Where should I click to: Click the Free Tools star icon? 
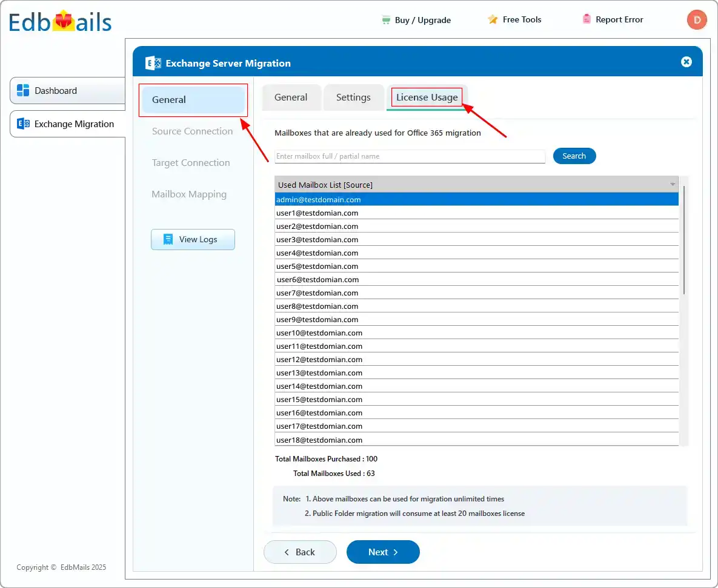[493, 19]
